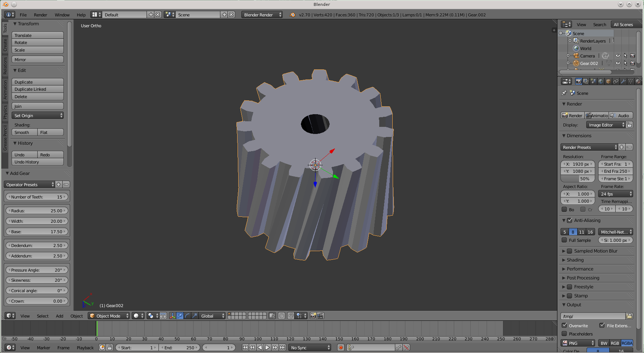Open the mesh data triangle tab
Viewport: 644px width, 353px height.
(x=631, y=81)
